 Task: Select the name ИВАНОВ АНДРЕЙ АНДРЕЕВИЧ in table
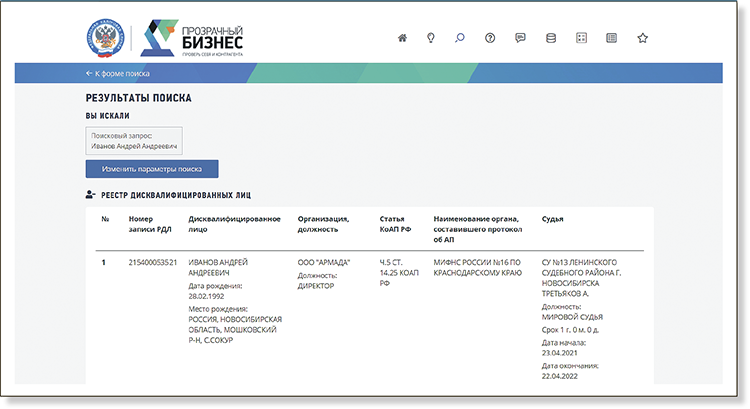(218, 268)
